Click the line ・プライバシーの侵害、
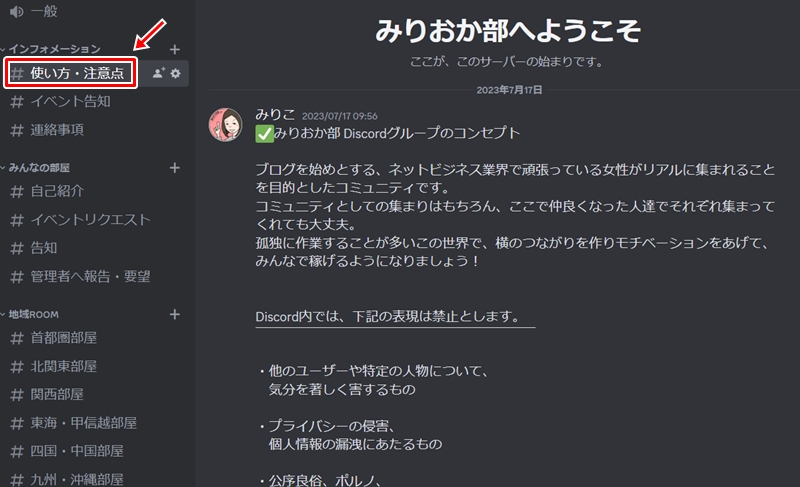 tap(328, 426)
